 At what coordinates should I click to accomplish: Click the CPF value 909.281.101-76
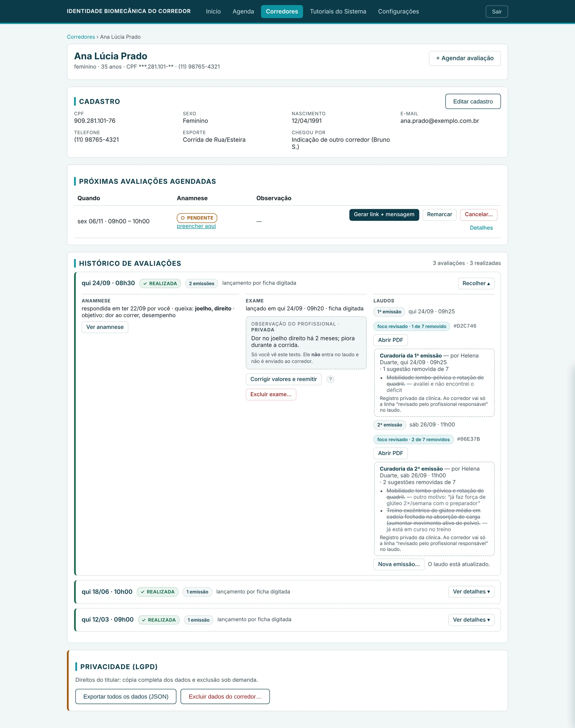pos(95,121)
